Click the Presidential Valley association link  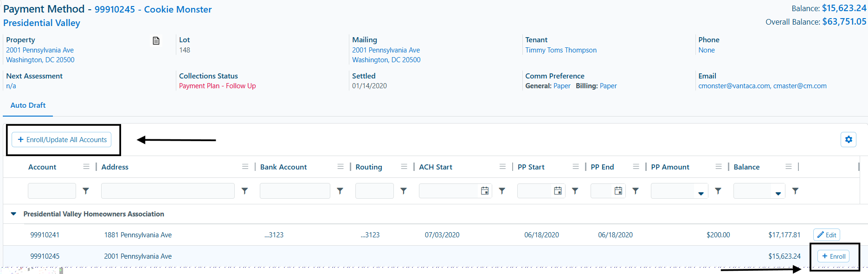pos(42,23)
